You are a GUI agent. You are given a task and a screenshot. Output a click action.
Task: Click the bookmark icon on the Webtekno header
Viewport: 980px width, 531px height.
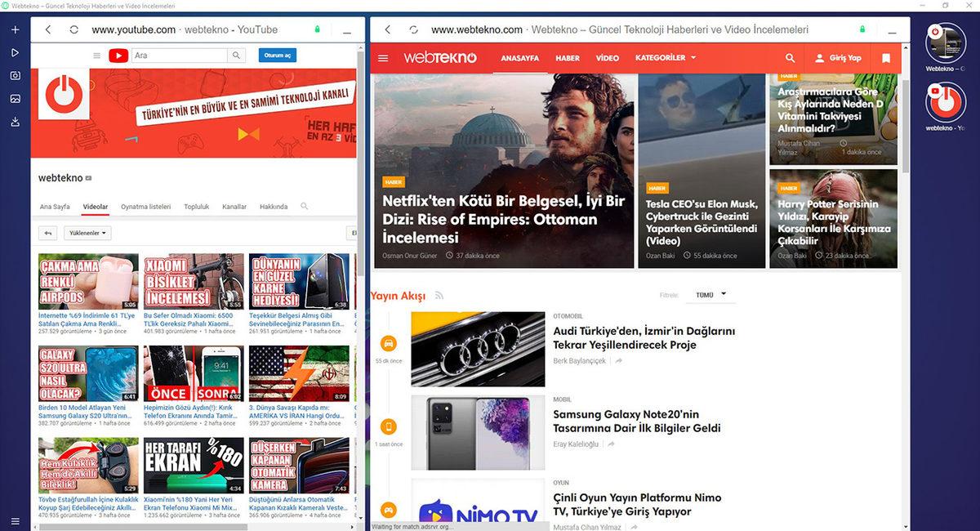click(x=885, y=57)
